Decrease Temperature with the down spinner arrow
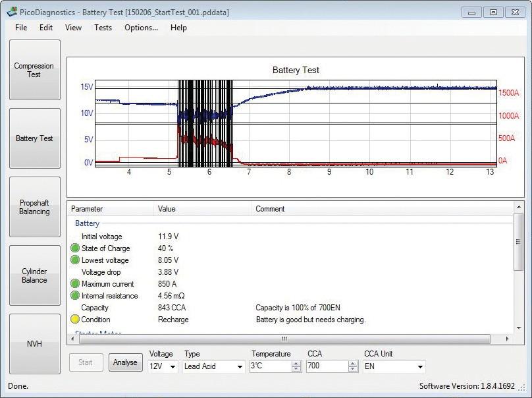The image size is (532, 398). (x=296, y=369)
